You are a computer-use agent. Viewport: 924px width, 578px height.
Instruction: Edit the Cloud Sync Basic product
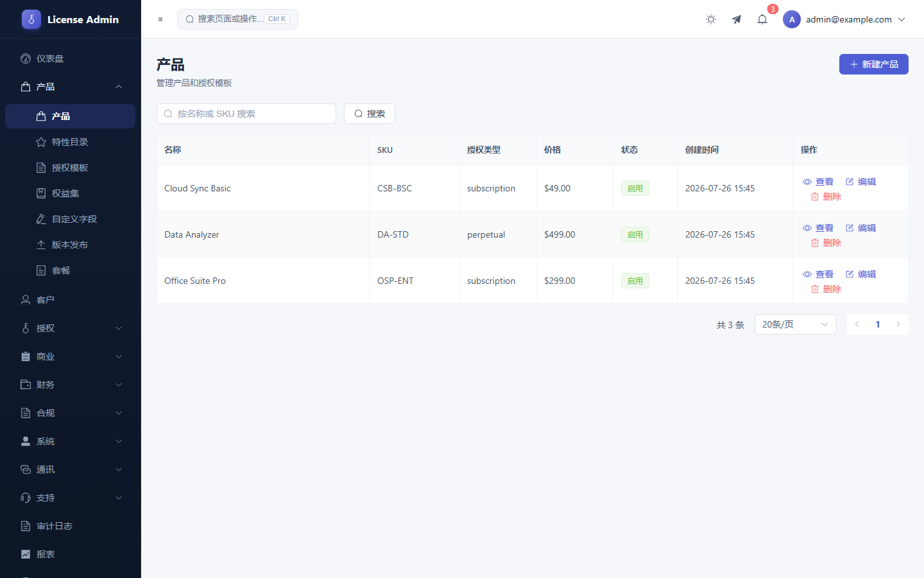(x=860, y=182)
